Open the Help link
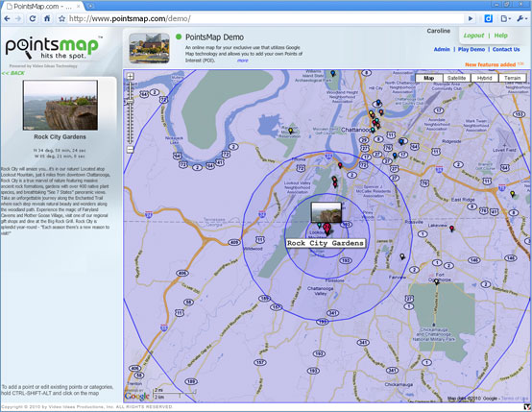The image size is (532, 412). click(500, 36)
